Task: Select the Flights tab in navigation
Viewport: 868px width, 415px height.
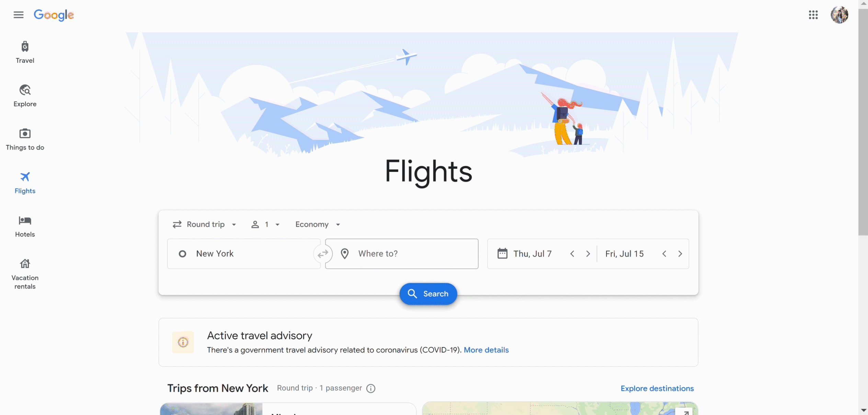Action: coord(24,183)
